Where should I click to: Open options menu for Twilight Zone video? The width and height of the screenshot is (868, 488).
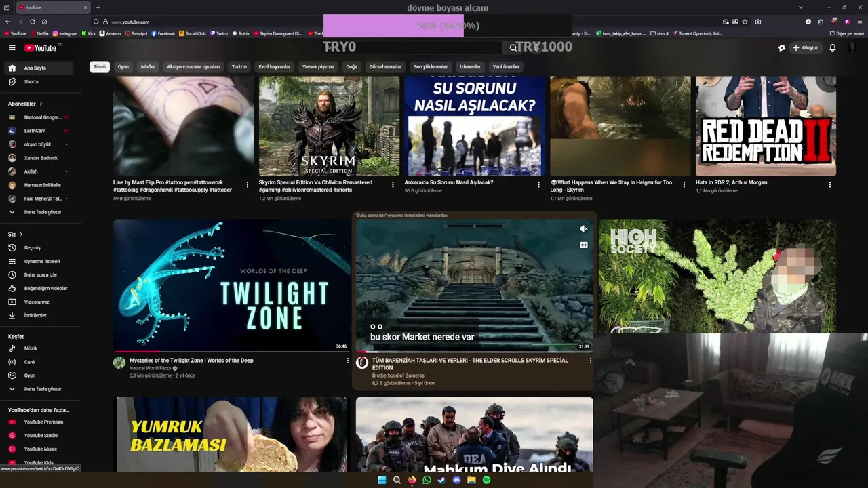348,362
